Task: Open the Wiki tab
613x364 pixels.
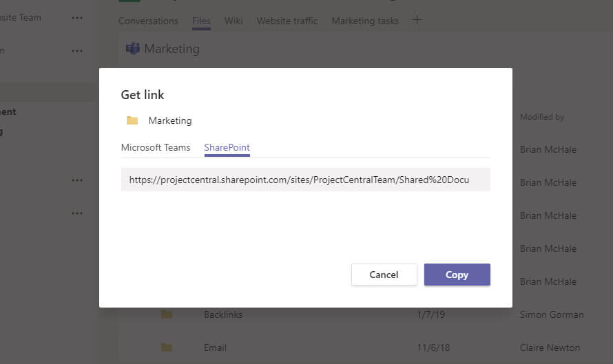Action: [233, 21]
